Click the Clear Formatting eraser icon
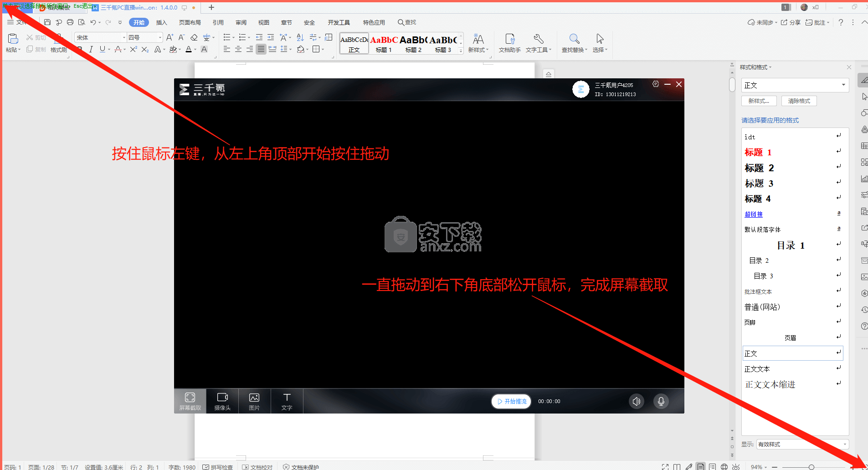868x470 pixels. pos(194,37)
